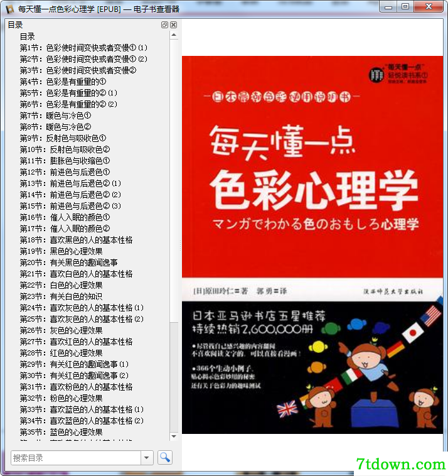Open 第19节：黑色的心理效果
Image resolution: width=448 pixels, height=476 pixels.
point(61,251)
